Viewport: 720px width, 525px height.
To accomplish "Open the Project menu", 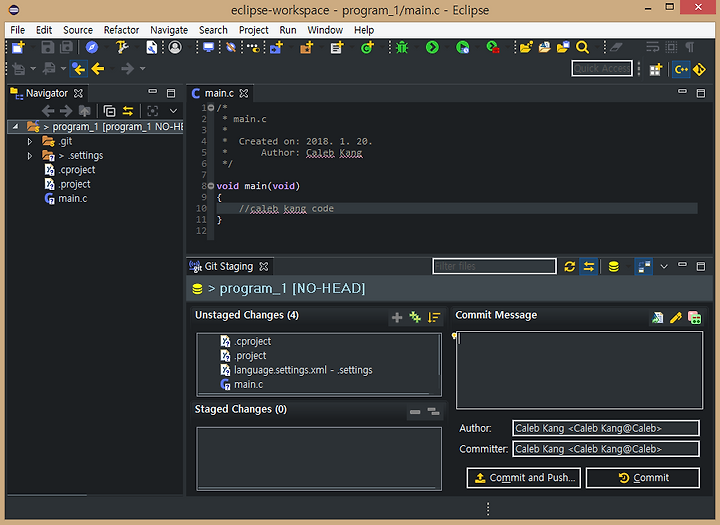I will tap(253, 30).
